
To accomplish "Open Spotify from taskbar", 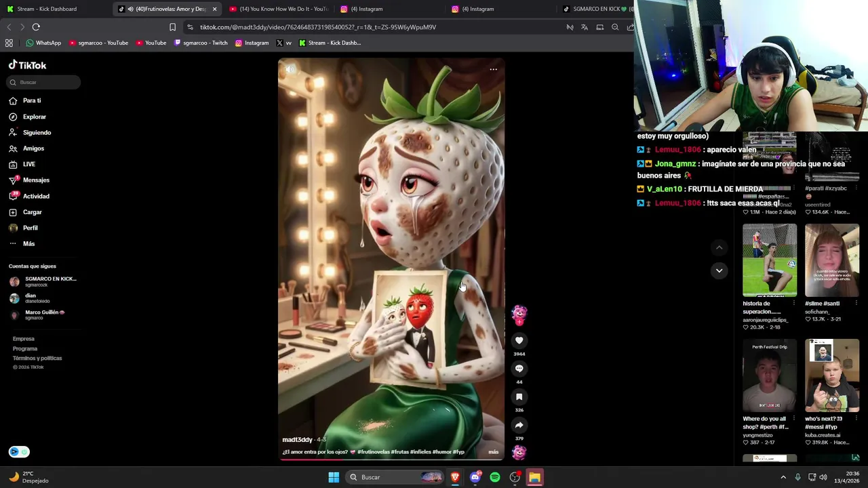I will (x=495, y=477).
